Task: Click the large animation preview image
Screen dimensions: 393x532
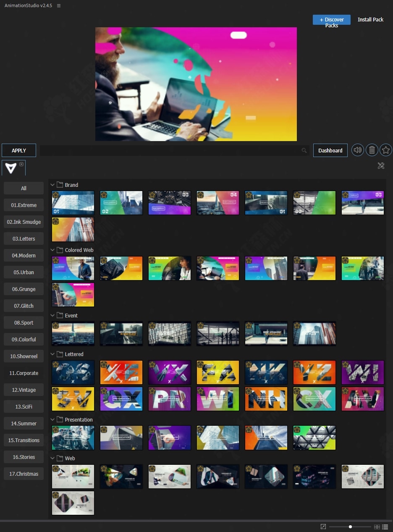Action: point(196,84)
